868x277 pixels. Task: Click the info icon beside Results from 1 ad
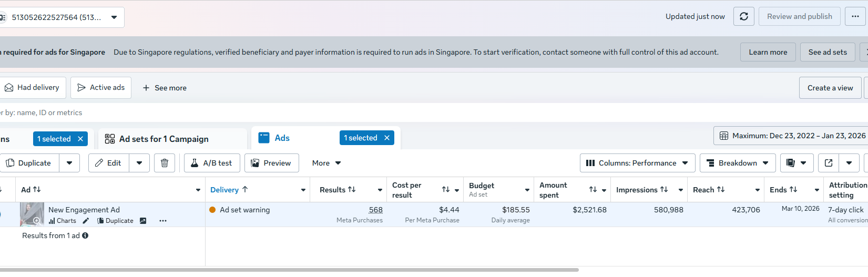click(x=85, y=235)
